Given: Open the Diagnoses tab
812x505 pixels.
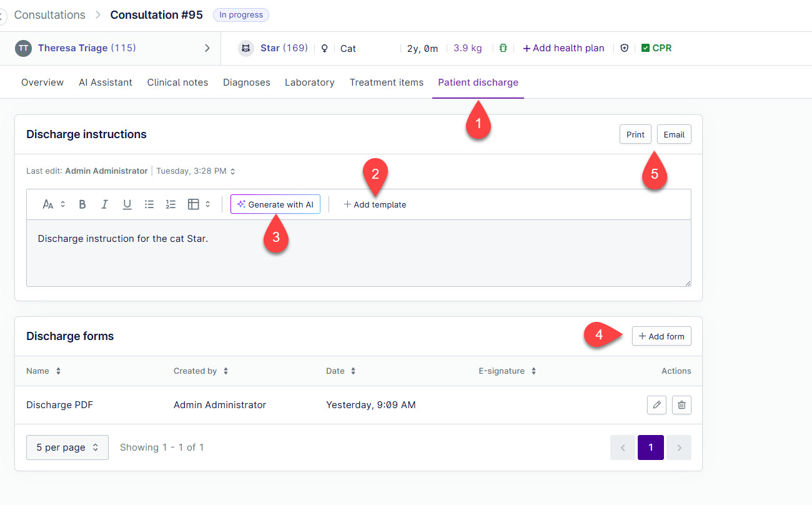Looking at the screenshot, I should 247,82.
